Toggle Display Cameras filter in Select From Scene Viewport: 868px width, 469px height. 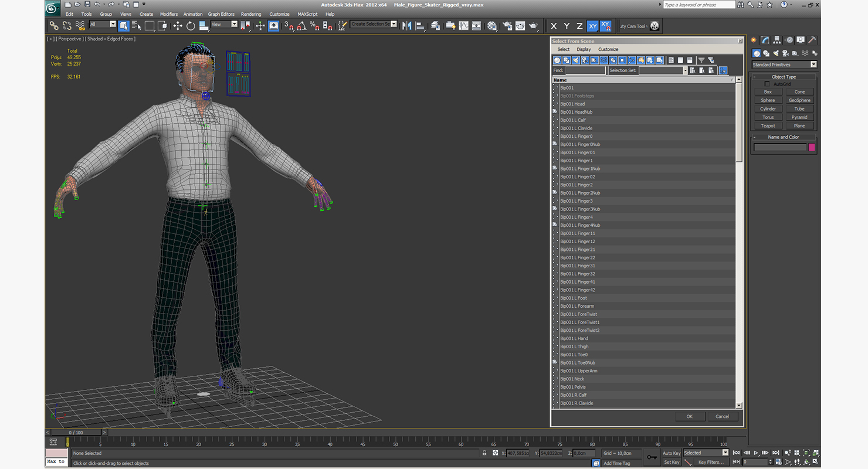[x=585, y=60]
